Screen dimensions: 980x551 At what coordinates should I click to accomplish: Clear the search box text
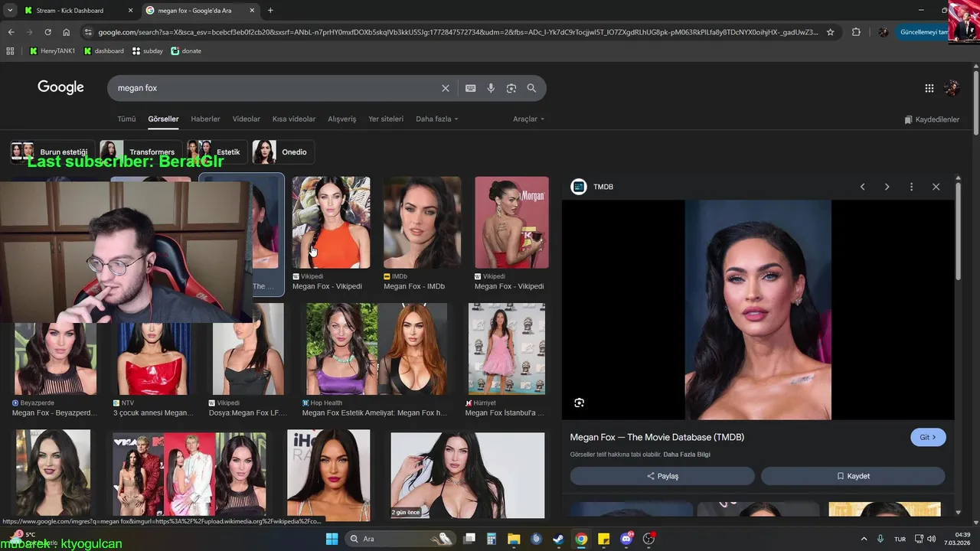(x=445, y=88)
